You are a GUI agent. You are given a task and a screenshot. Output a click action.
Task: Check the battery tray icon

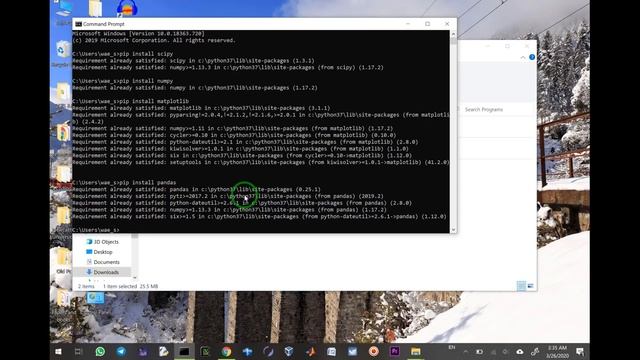480,351
